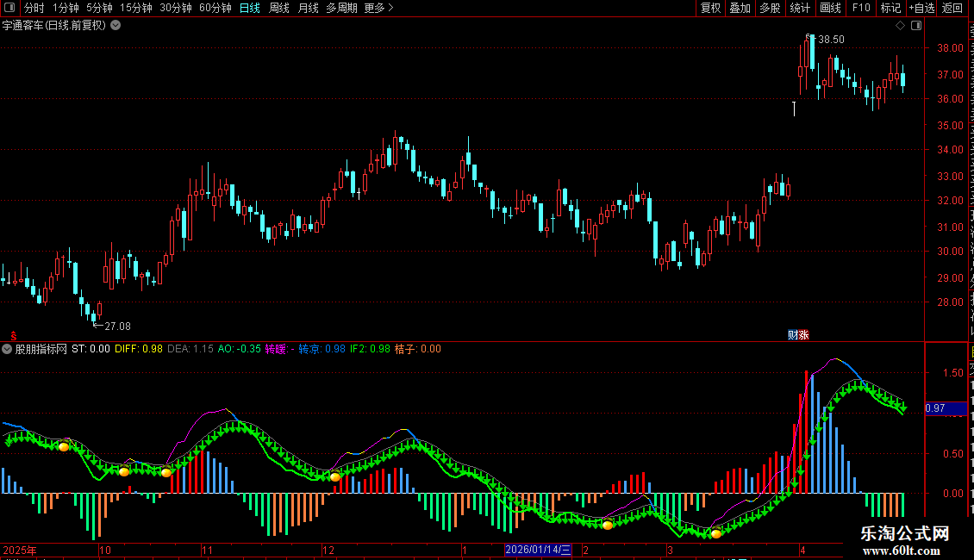Image resolution: width=974 pixels, height=560 pixels.
Task: Click the red S marker icon
Action: pos(13,336)
